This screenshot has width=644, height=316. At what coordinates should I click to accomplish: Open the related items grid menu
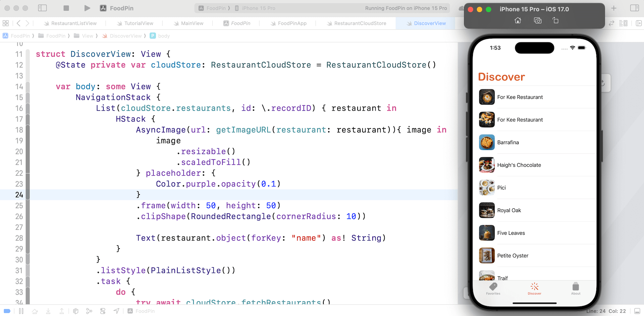tap(6, 23)
